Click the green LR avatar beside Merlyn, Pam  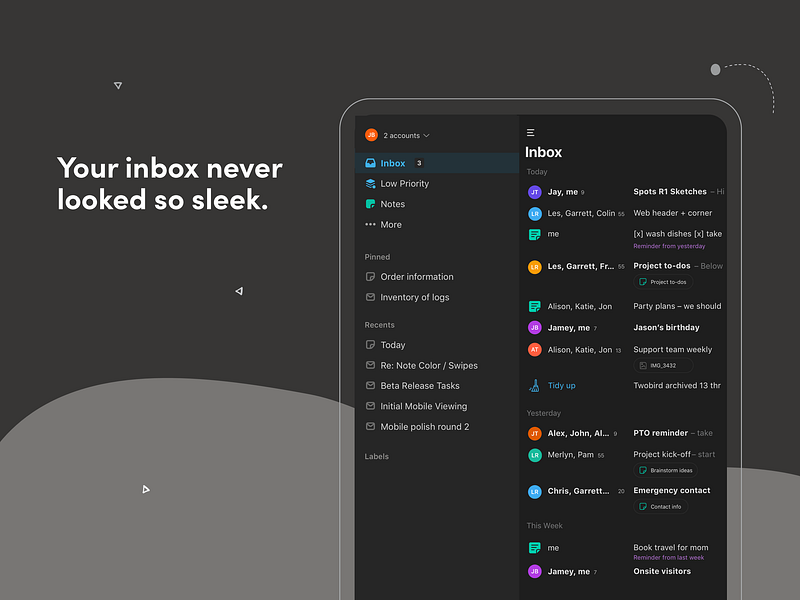(x=535, y=455)
